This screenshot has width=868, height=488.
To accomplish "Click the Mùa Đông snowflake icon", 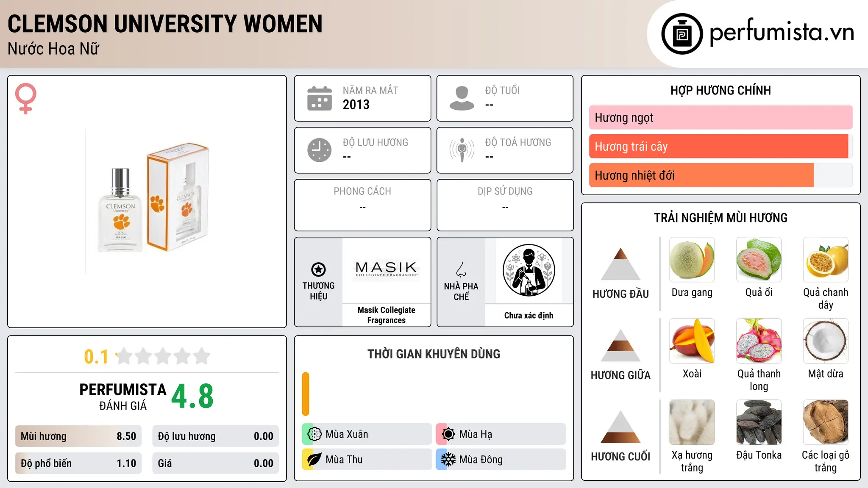I will click(x=448, y=460).
